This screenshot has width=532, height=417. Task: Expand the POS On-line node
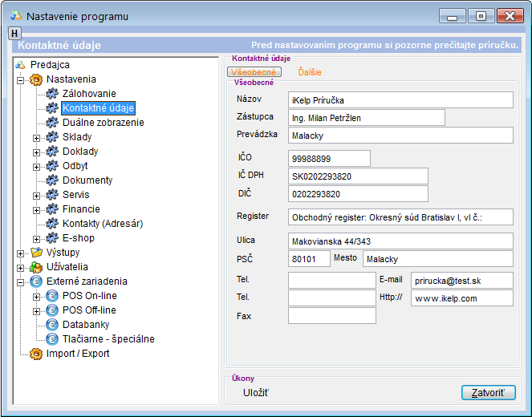point(36,296)
